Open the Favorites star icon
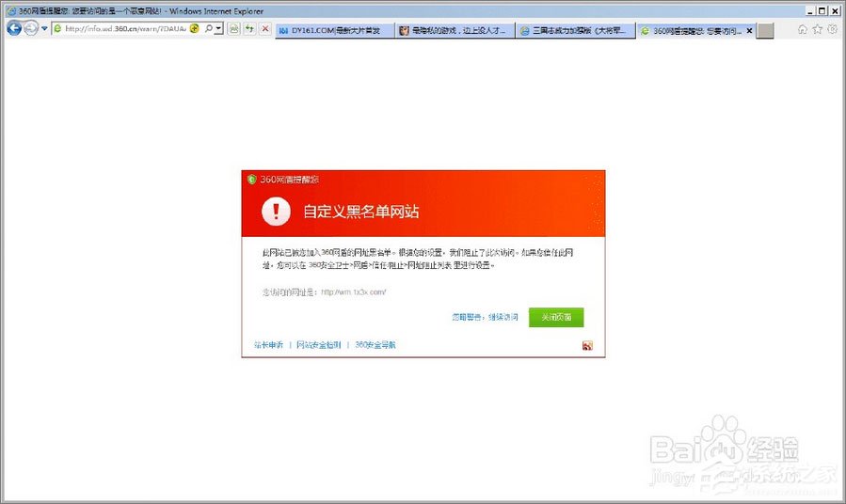 click(x=817, y=29)
